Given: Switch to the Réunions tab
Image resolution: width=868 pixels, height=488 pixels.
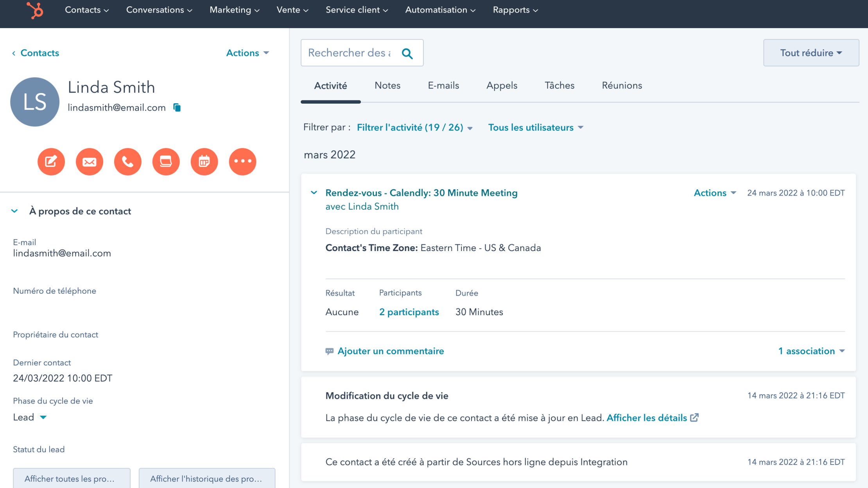Looking at the screenshot, I should coord(622,86).
